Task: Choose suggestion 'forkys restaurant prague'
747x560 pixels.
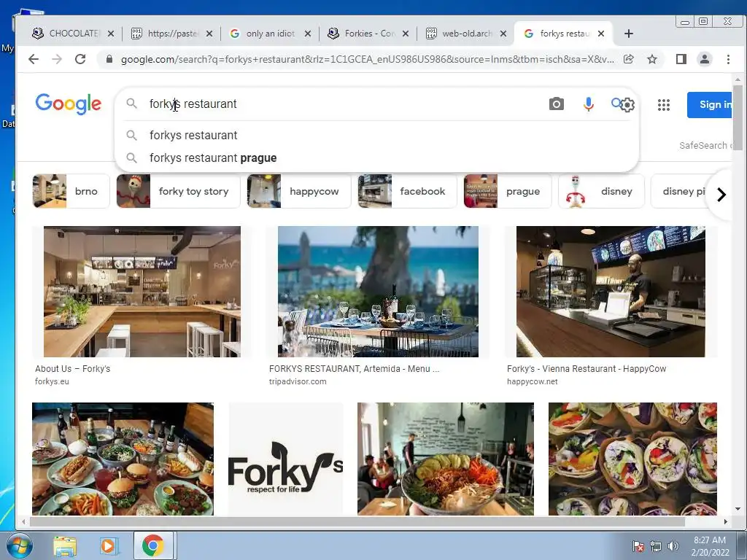Action: pos(213,157)
